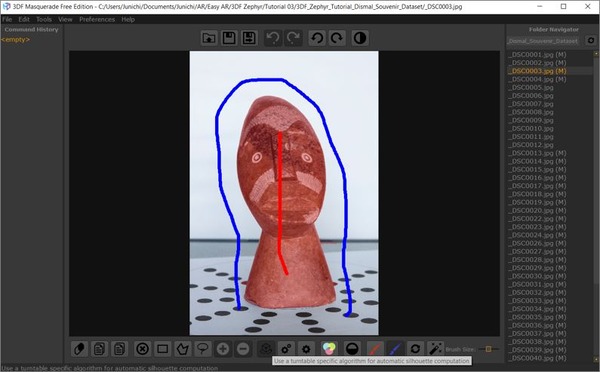Clear strokes with the circled X icon
Viewport: 600px width, 372px height.
pos(142,349)
